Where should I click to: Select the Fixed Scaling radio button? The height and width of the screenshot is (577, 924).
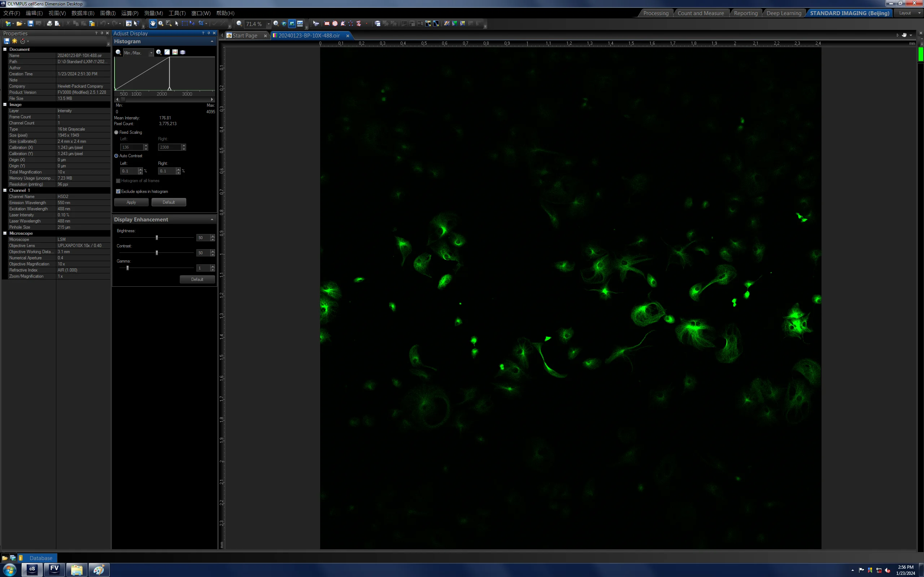point(117,132)
